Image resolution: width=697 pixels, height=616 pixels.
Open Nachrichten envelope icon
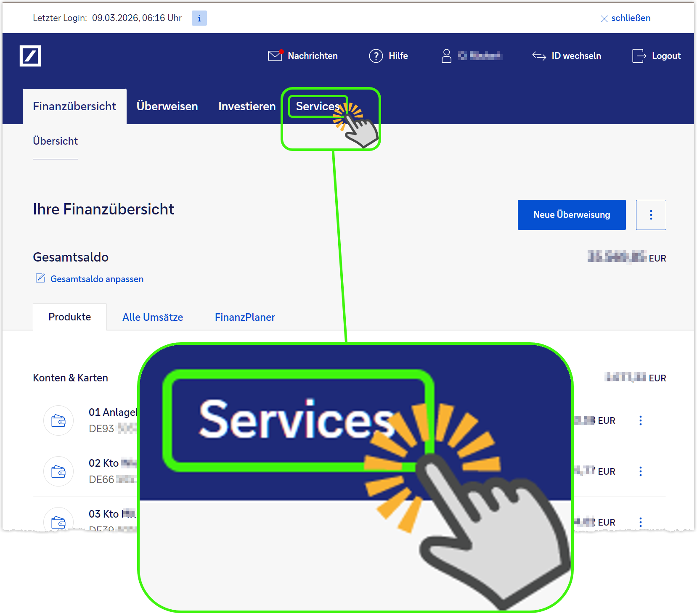(x=275, y=56)
